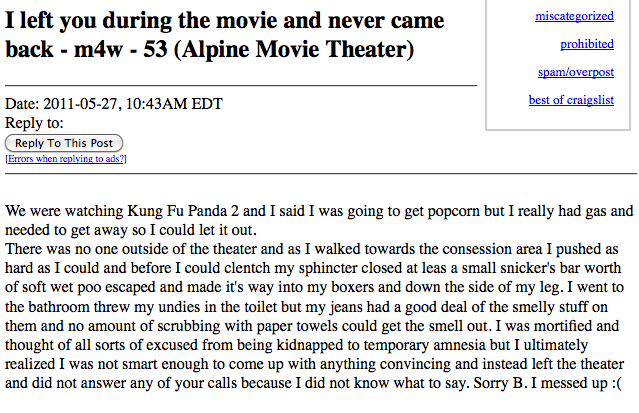Flag the post as miscategorized
The width and height of the screenshot is (639, 413).
[x=574, y=16]
